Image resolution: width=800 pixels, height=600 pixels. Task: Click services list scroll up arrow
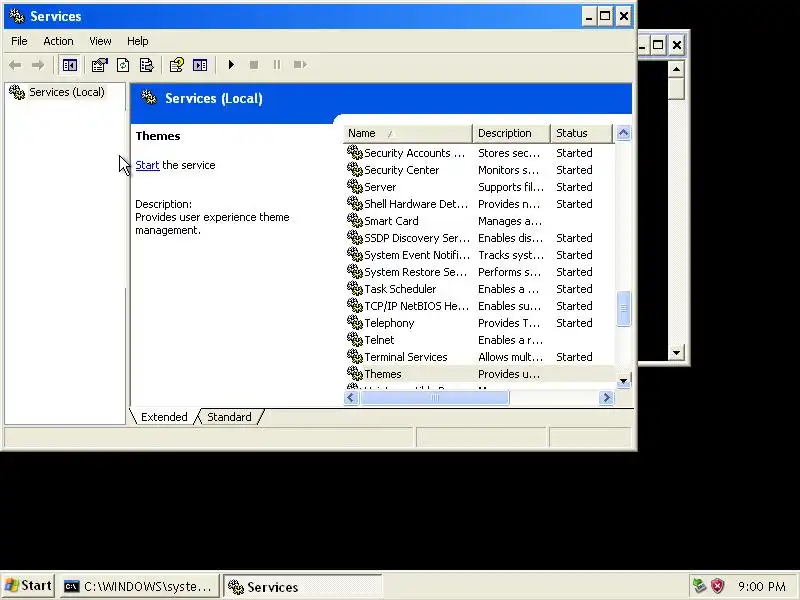tap(623, 133)
